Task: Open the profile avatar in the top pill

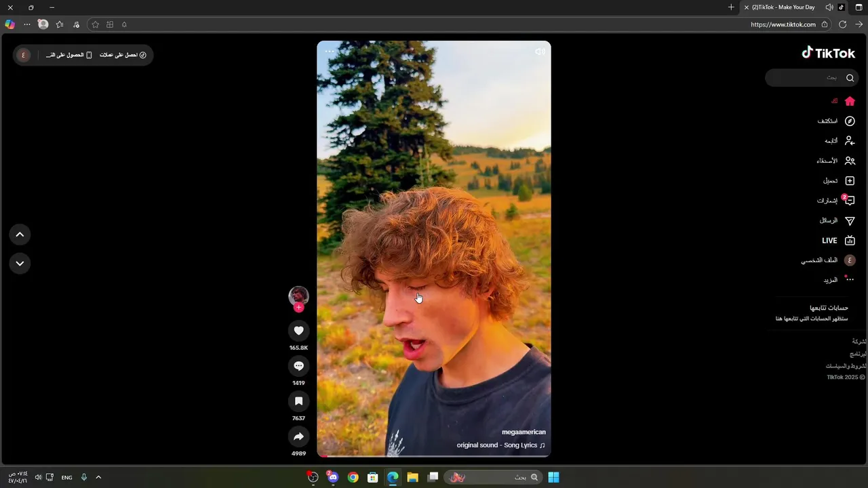Action: click(x=24, y=55)
